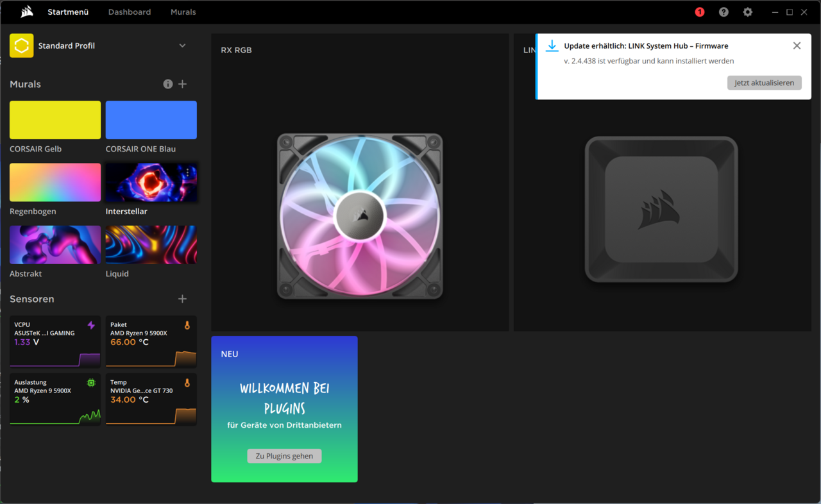Screen dimensions: 821x504
Task: Switch to the Startmenü tab
Action: (68, 12)
